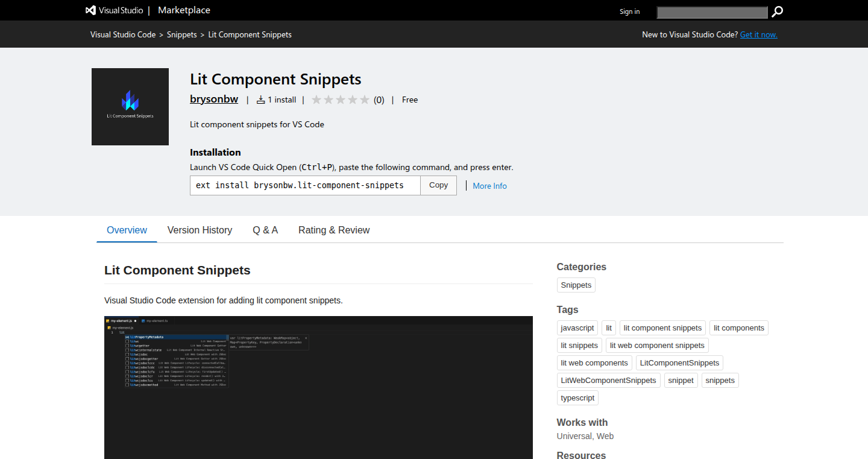Open the Marketplace home link
This screenshot has height=459, width=868.
(184, 10)
